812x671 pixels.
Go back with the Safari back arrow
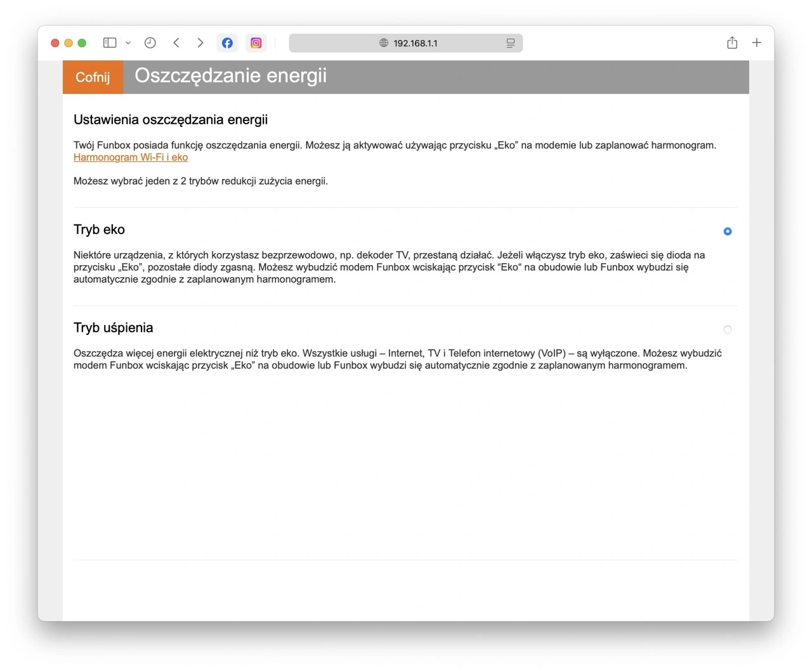pyautogui.click(x=176, y=43)
